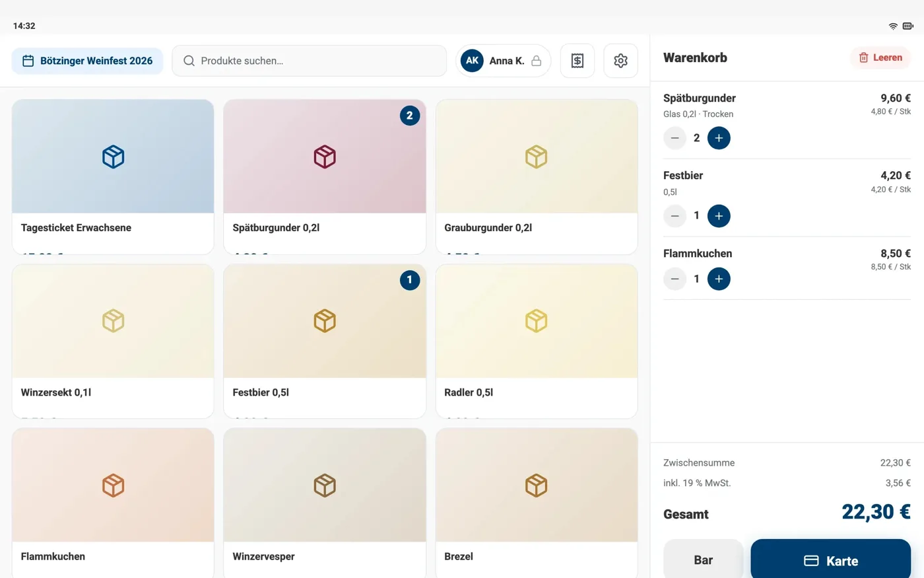
Task: Pay with cash using the Bar button
Action: click(704, 560)
